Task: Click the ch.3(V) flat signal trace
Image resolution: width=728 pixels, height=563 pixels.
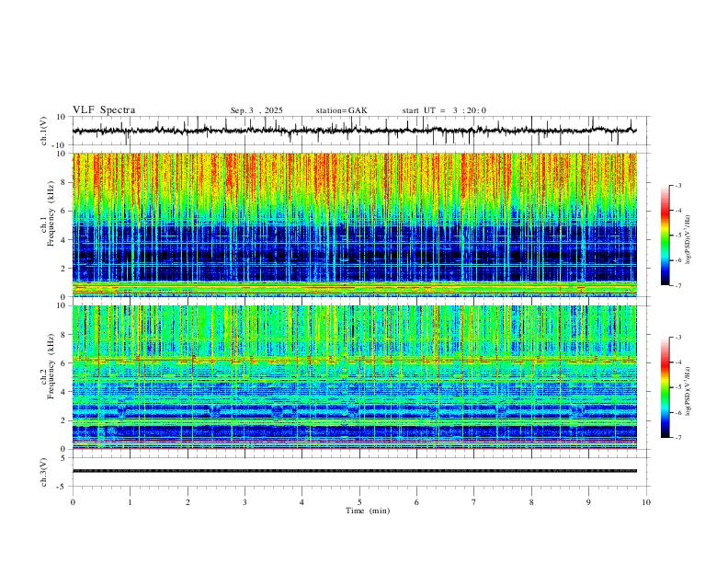Action: pyautogui.click(x=355, y=471)
